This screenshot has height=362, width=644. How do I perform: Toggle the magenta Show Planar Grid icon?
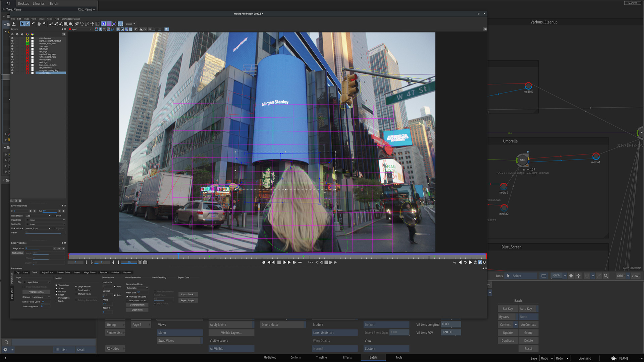tap(109, 24)
